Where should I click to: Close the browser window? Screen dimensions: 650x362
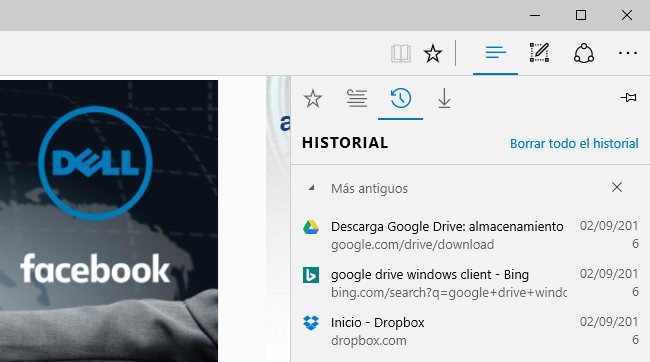tap(627, 15)
